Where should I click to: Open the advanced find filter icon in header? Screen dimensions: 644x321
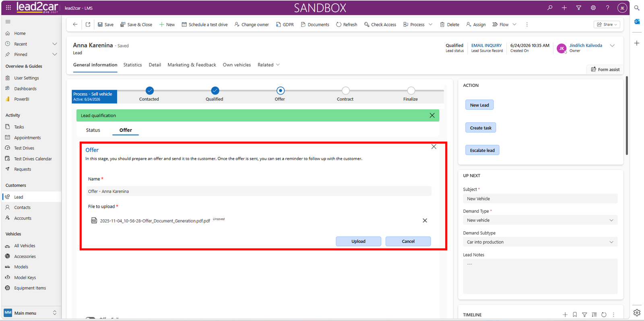(579, 8)
